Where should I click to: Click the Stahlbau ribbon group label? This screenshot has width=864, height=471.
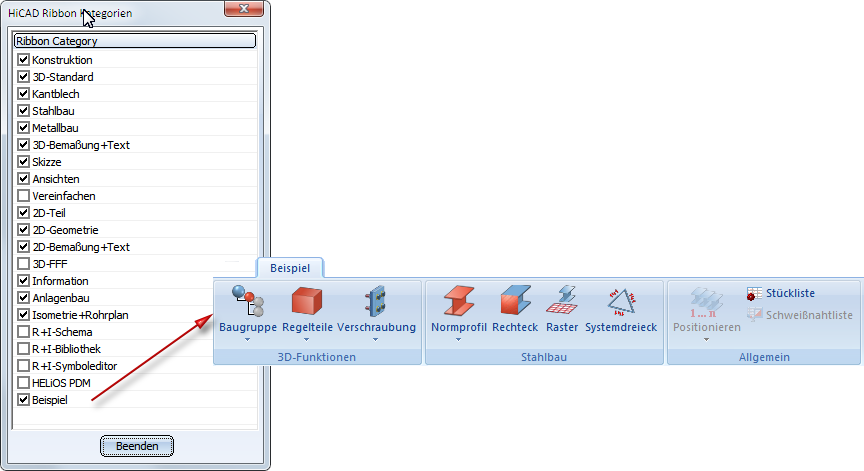pyautogui.click(x=544, y=357)
